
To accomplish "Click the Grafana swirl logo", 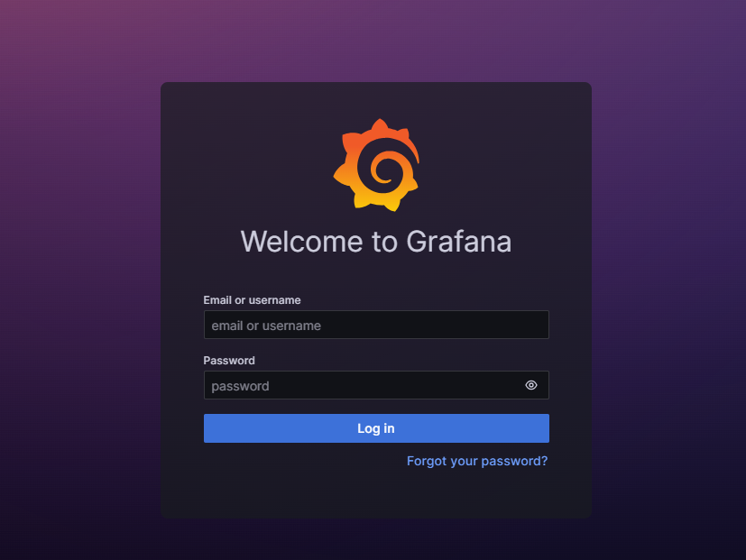I will click(x=376, y=165).
